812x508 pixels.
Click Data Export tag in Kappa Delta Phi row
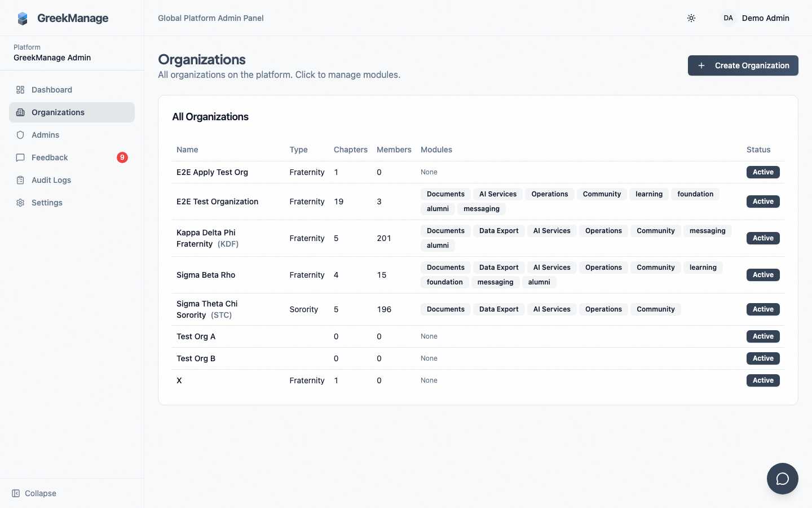click(x=499, y=231)
